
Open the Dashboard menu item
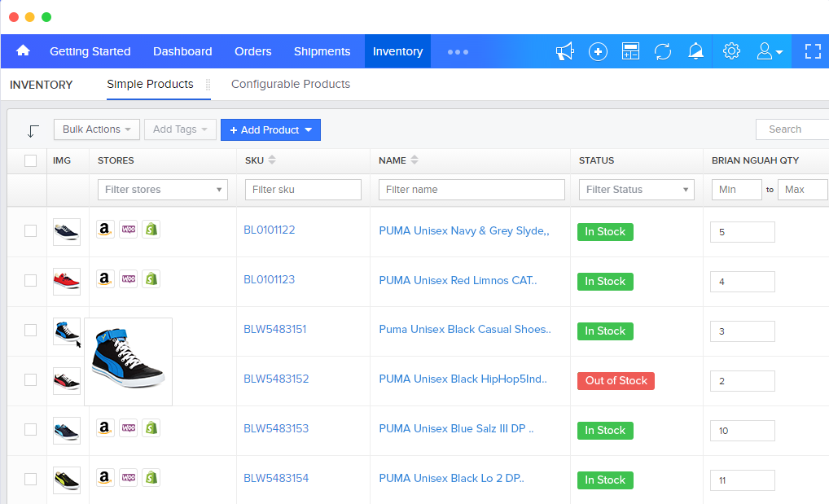coord(182,51)
